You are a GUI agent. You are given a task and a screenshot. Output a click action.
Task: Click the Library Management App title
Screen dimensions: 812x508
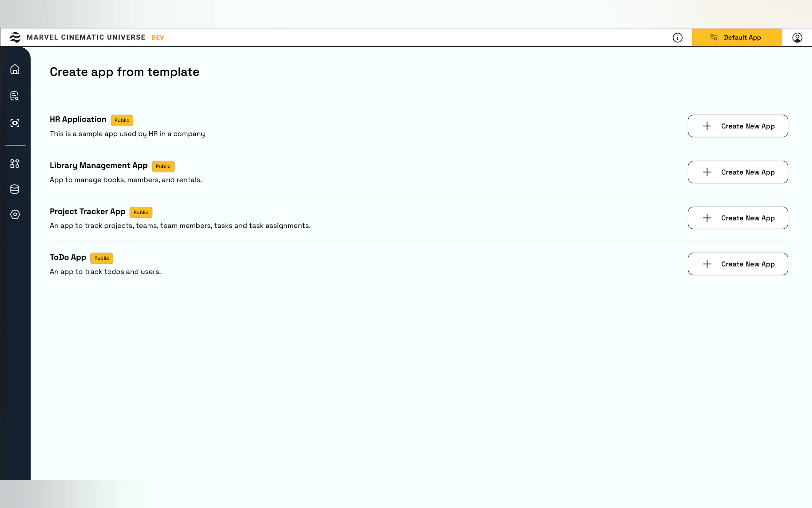pyautogui.click(x=99, y=165)
